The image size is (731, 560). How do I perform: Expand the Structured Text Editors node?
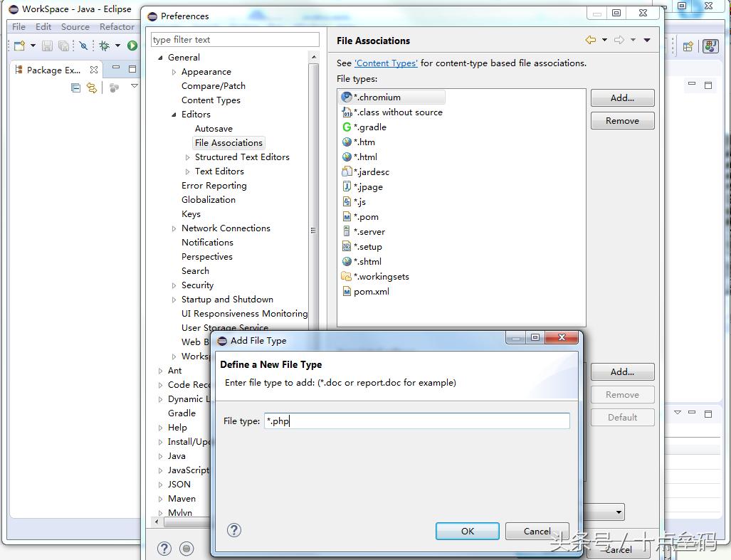click(188, 157)
